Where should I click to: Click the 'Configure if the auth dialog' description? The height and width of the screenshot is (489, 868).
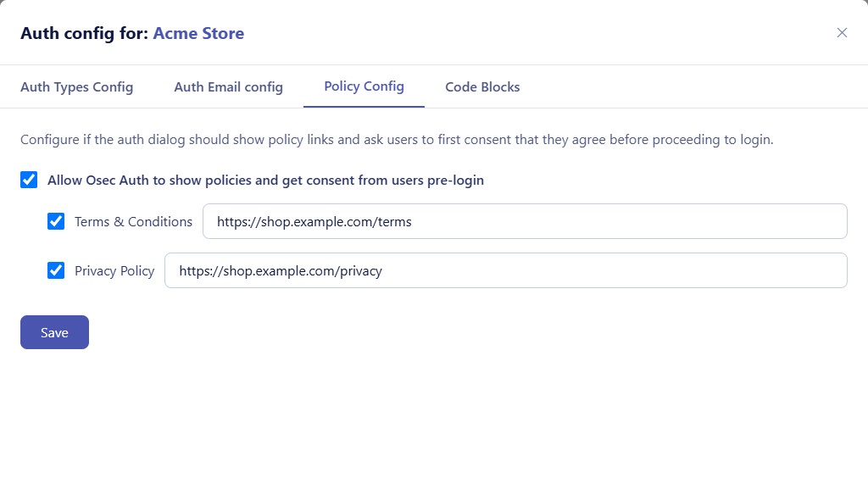(x=397, y=139)
